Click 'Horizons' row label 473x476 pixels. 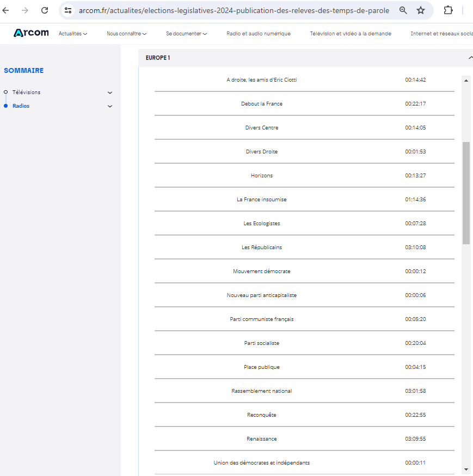point(262,176)
